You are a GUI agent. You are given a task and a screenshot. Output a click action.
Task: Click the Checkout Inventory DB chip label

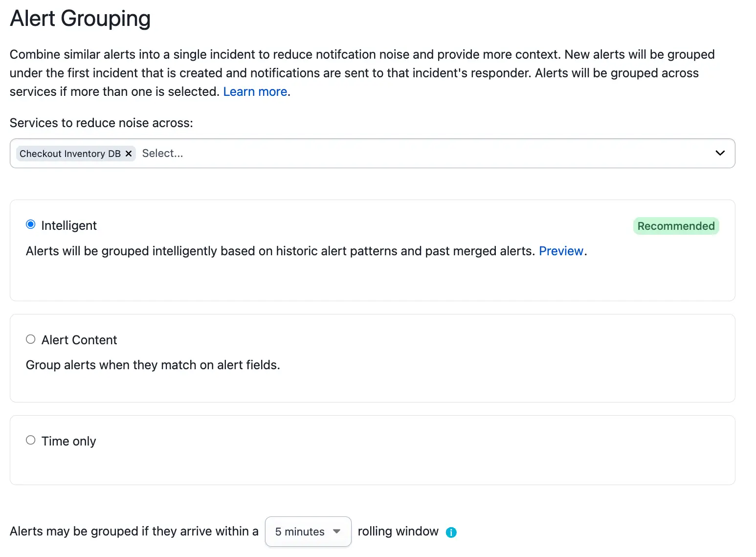70,154
